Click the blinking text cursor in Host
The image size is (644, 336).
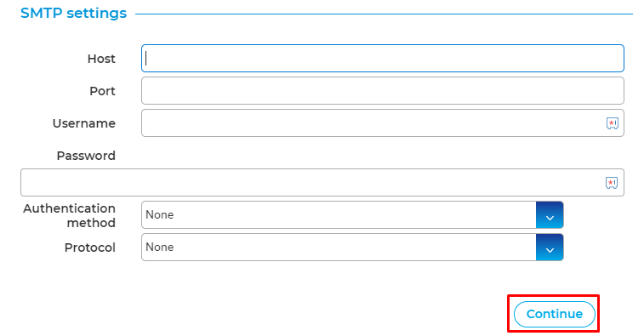[146, 59]
